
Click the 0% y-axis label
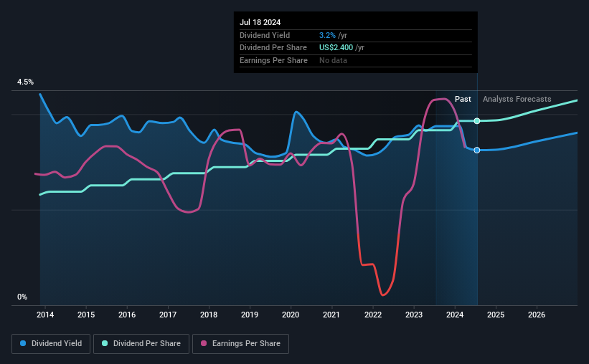pyautogui.click(x=22, y=297)
